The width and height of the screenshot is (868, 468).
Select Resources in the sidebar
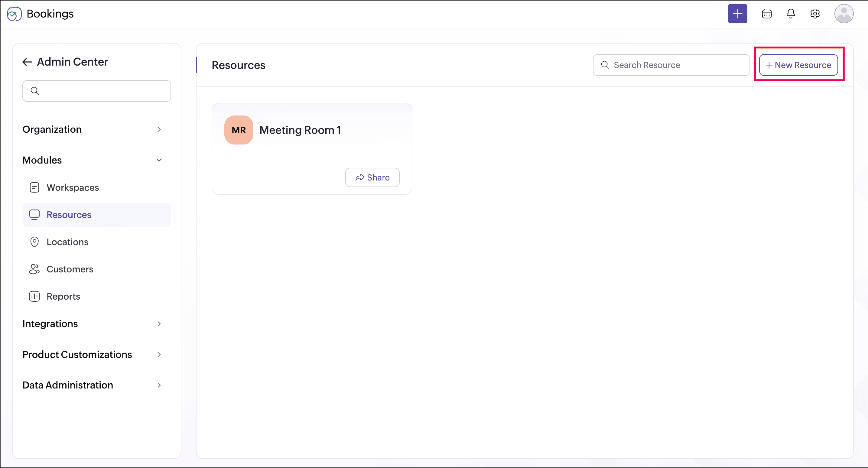click(x=97, y=215)
